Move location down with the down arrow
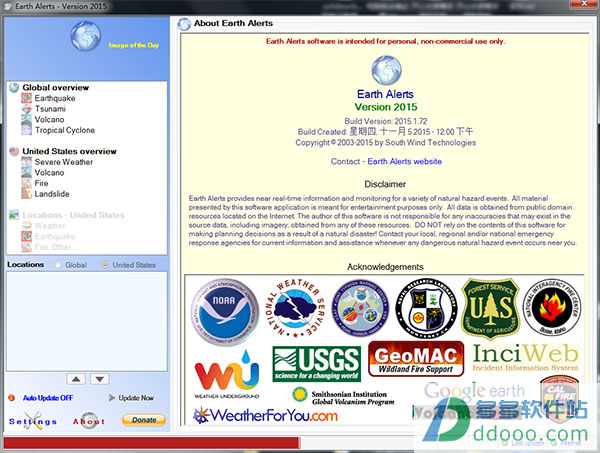 click(x=100, y=379)
